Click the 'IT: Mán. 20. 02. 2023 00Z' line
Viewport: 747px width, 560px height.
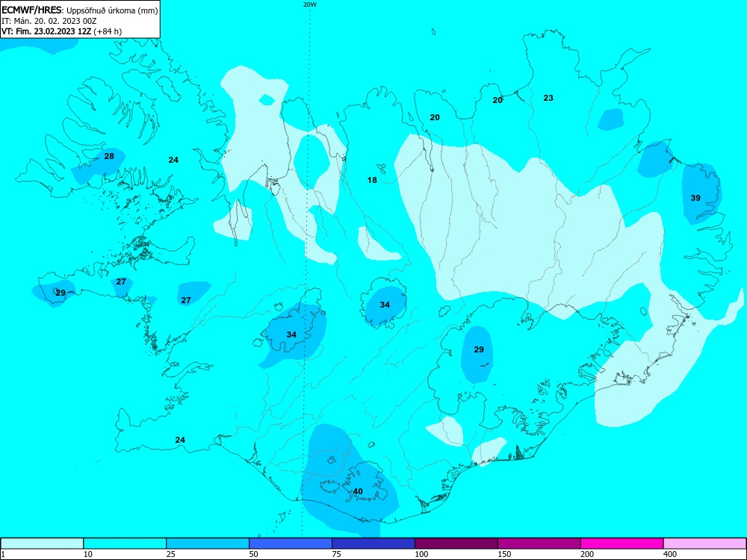[49, 21]
